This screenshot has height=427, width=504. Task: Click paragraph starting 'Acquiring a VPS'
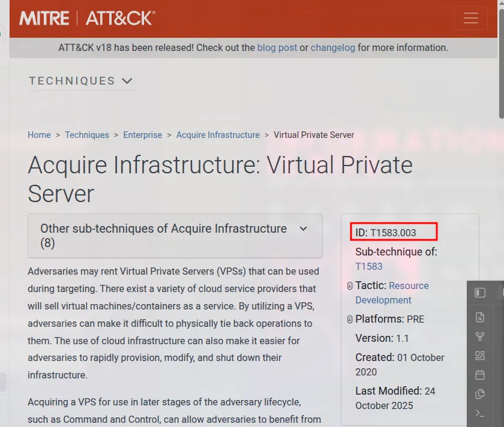tap(174, 411)
